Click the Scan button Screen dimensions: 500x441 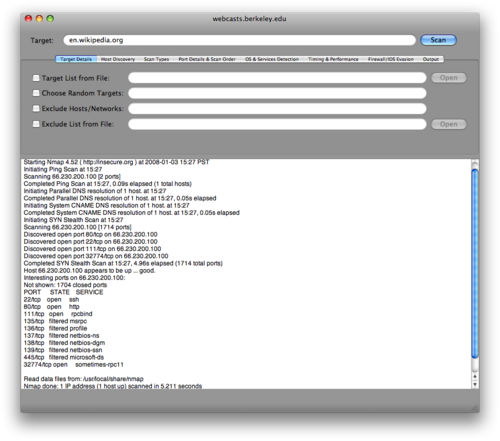click(x=438, y=40)
